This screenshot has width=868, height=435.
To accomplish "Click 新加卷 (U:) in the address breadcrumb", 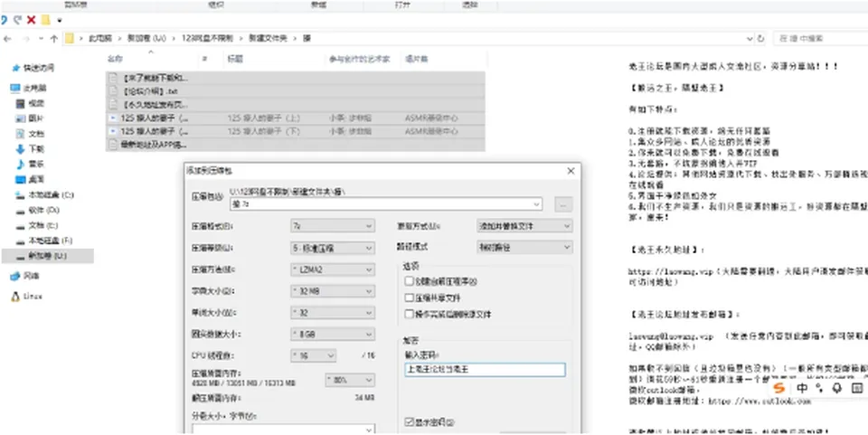I will click(146, 39).
